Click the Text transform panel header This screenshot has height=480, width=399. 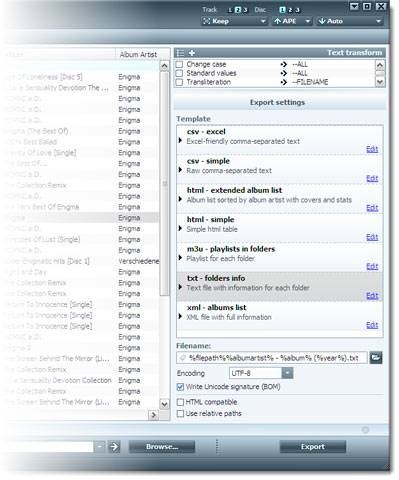(280, 53)
